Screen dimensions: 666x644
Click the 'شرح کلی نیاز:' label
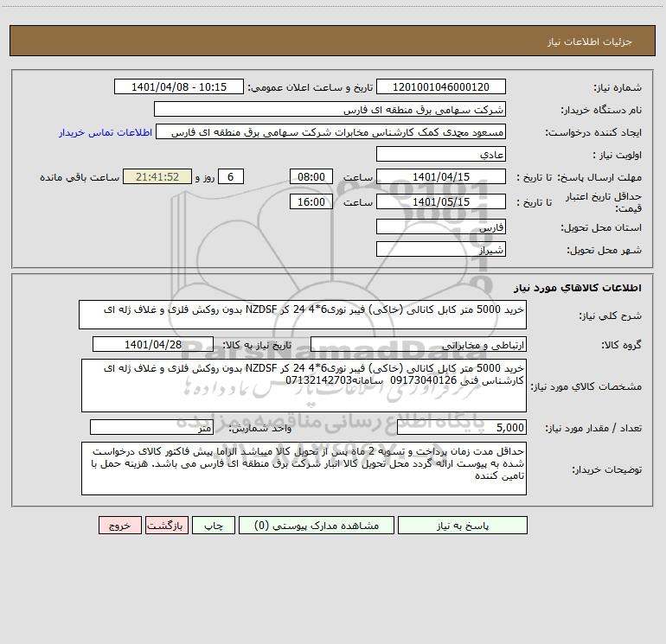coord(611,316)
